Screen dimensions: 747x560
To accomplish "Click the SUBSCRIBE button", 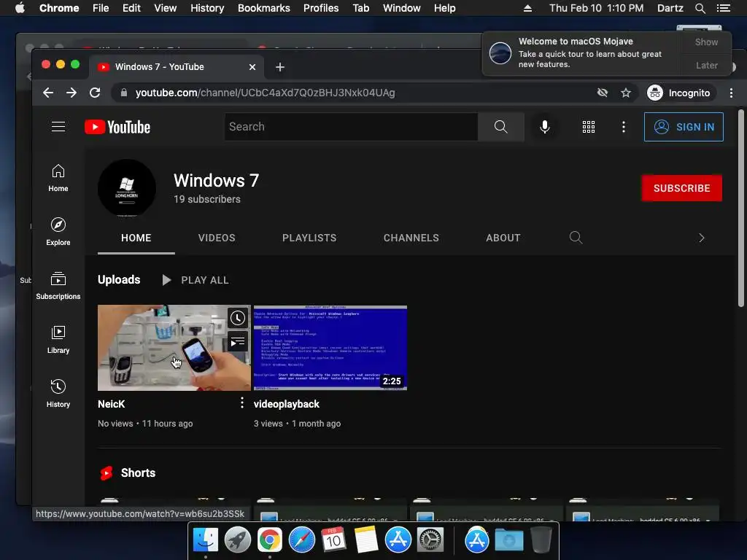I will click(x=682, y=188).
